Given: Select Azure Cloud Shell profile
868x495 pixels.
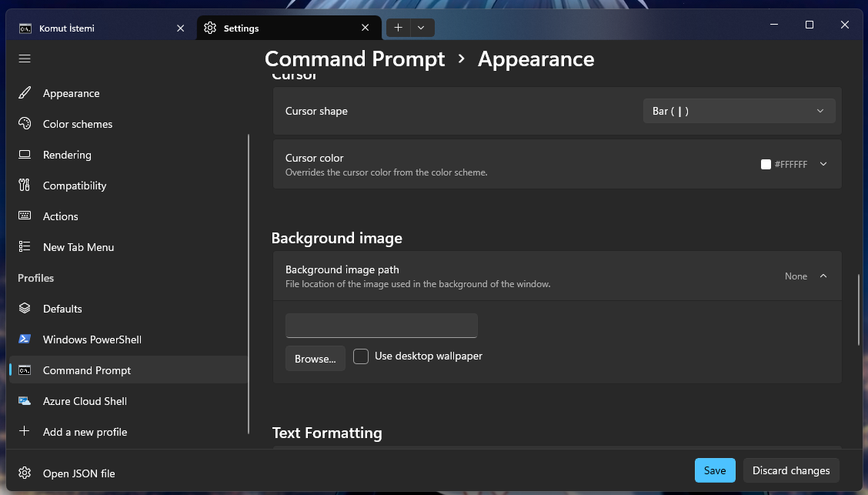Looking at the screenshot, I should [129, 401].
